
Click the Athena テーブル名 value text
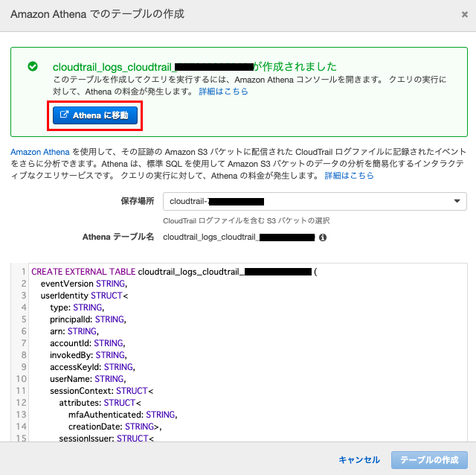(x=239, y=238)
